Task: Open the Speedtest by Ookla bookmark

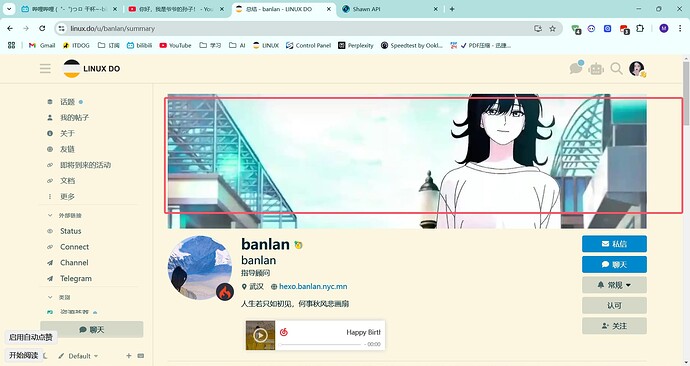Action: pos(411,45)
